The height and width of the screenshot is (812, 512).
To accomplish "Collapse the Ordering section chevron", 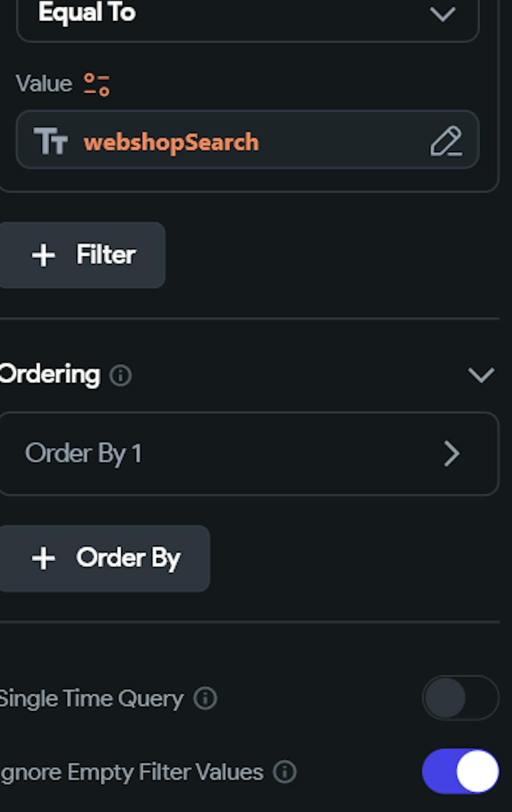I will (x=481, y=375).
